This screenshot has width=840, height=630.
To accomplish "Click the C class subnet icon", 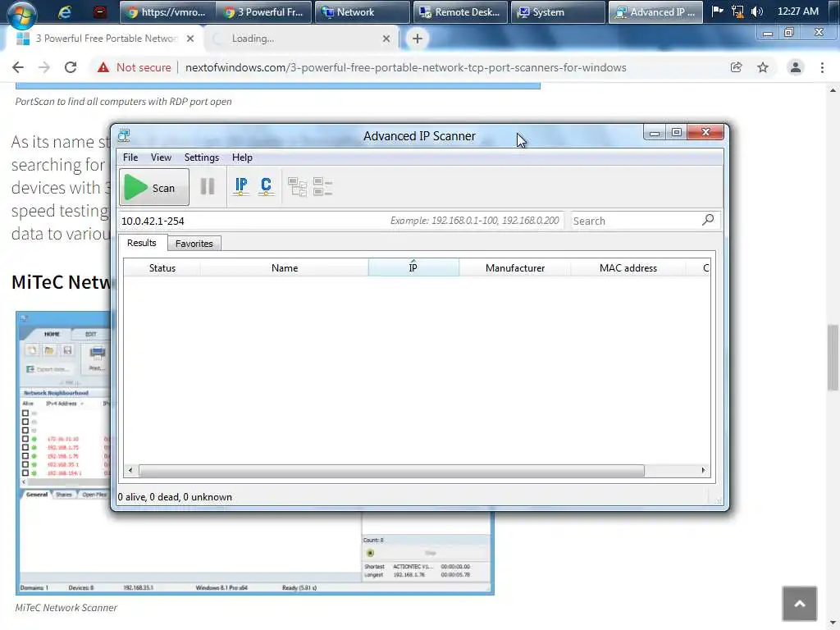I will click(x=266, y=186).
